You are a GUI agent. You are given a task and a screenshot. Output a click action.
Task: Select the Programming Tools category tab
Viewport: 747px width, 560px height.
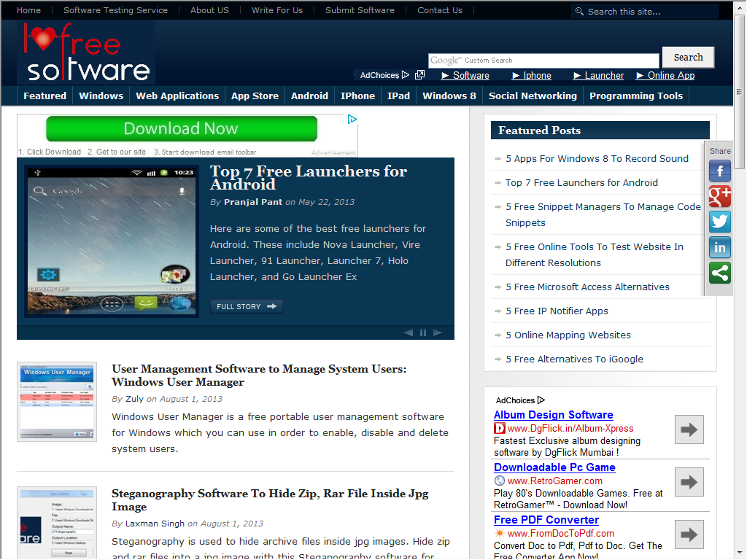(x=636, y=96)
